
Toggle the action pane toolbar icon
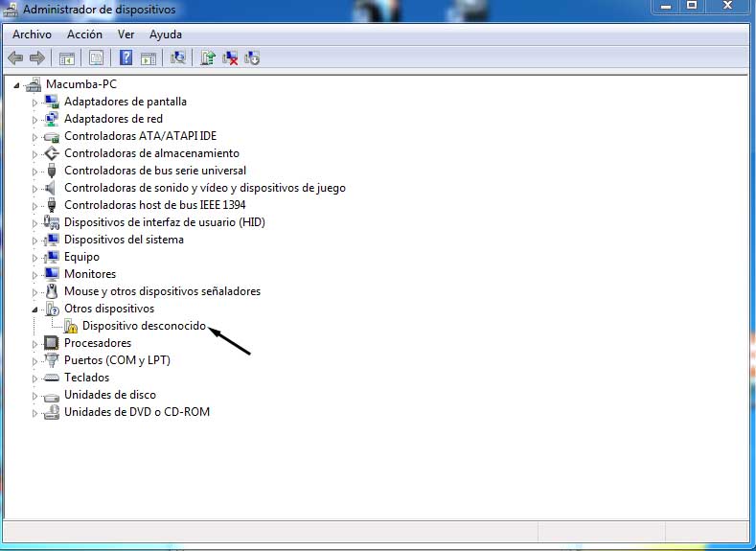pyautogui.click(x=149, y=58)
